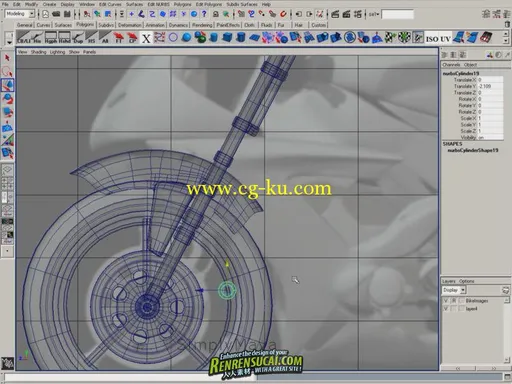Viewport: 512px width, 384px height.
Task: Activate the Scale tool
Action: pyautogui.click(x=7, y=113)
